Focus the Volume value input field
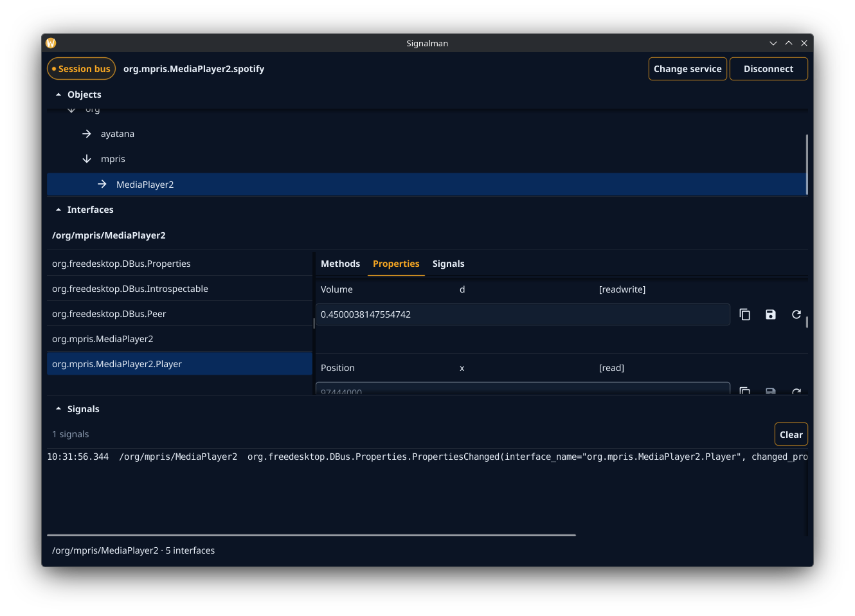 pos(523,314)
